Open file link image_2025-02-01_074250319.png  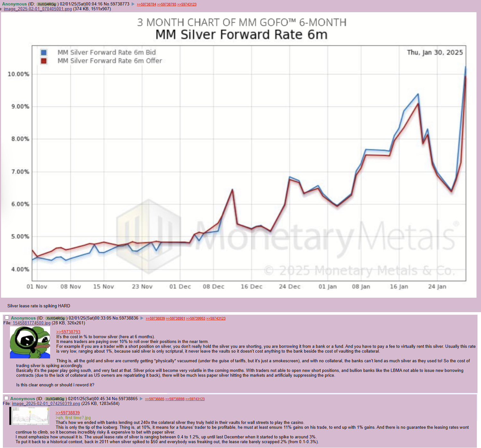[x=46, y=404]
